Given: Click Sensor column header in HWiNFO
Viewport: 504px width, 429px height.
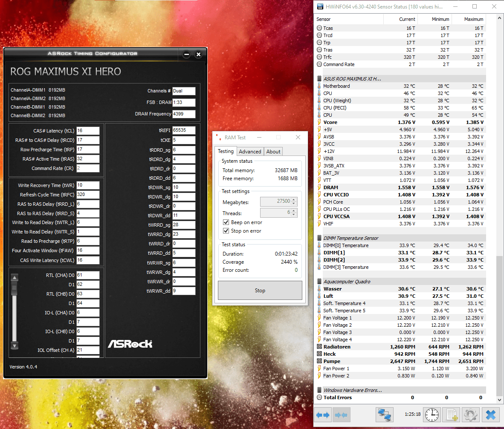Looking at the screenshot, I should [349, 19].
